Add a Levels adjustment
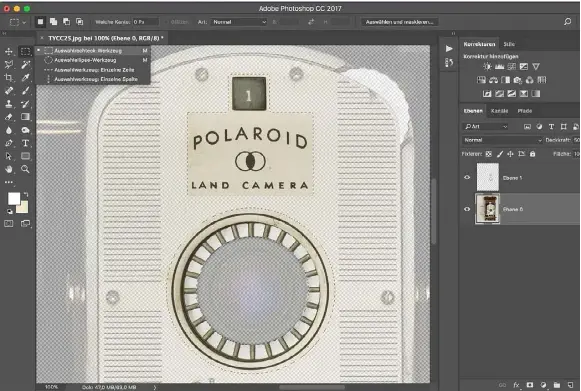This screenshot has height=391, width=581. coord(499,67)
